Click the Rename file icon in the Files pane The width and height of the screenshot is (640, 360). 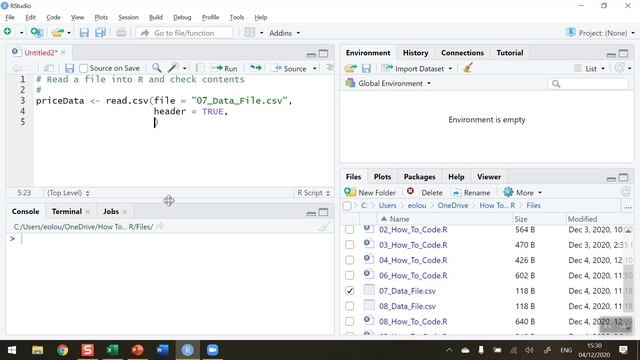click(456, 193)
